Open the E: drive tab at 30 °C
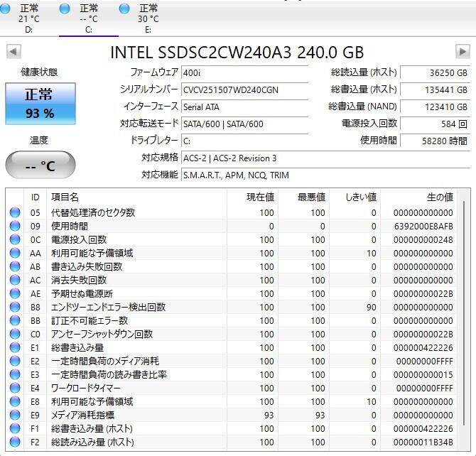The width and height of the screenshot is (476, 456). pos(148,18)
